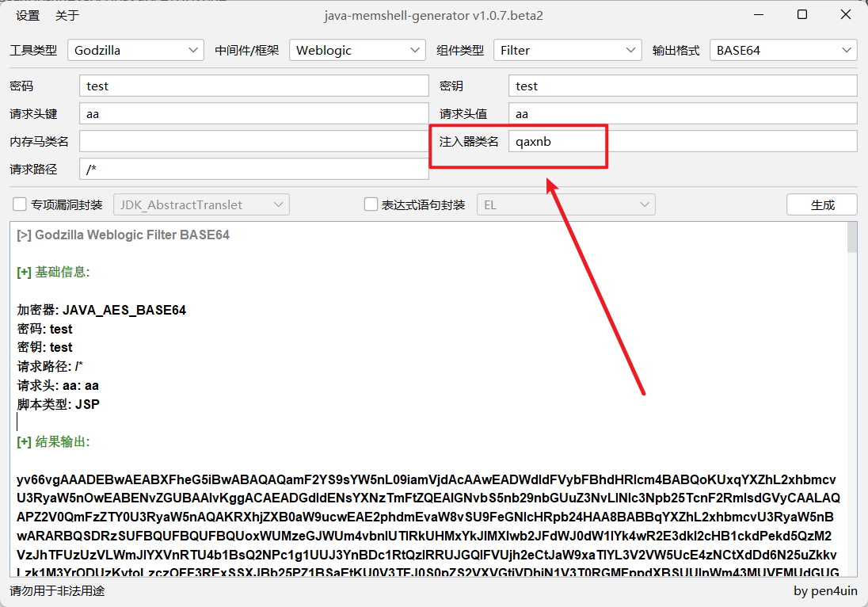Viewport: 868px width, 607px height.
Task: Focus the 请求头键 input field
Action: click(254, 113)
